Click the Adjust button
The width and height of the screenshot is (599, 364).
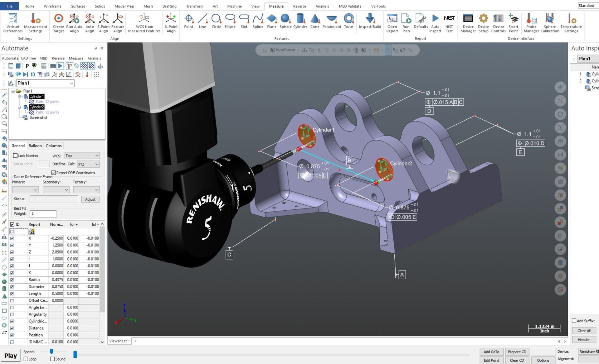[90, 199]
